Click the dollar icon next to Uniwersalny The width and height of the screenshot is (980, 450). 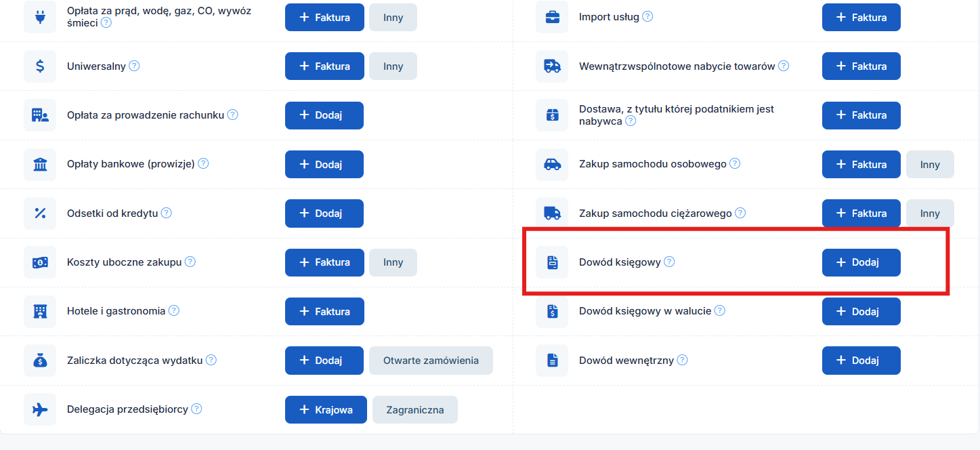coord(40,66)
